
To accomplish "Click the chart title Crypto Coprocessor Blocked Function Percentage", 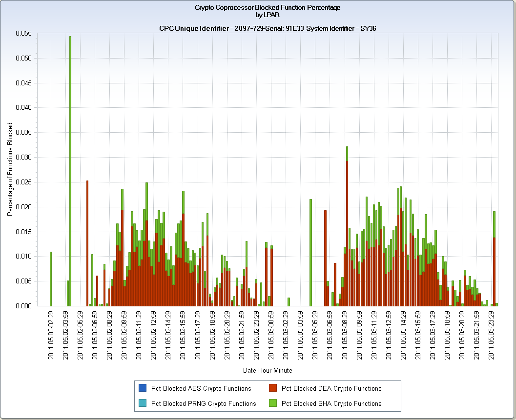I will (x=268, y=8).
